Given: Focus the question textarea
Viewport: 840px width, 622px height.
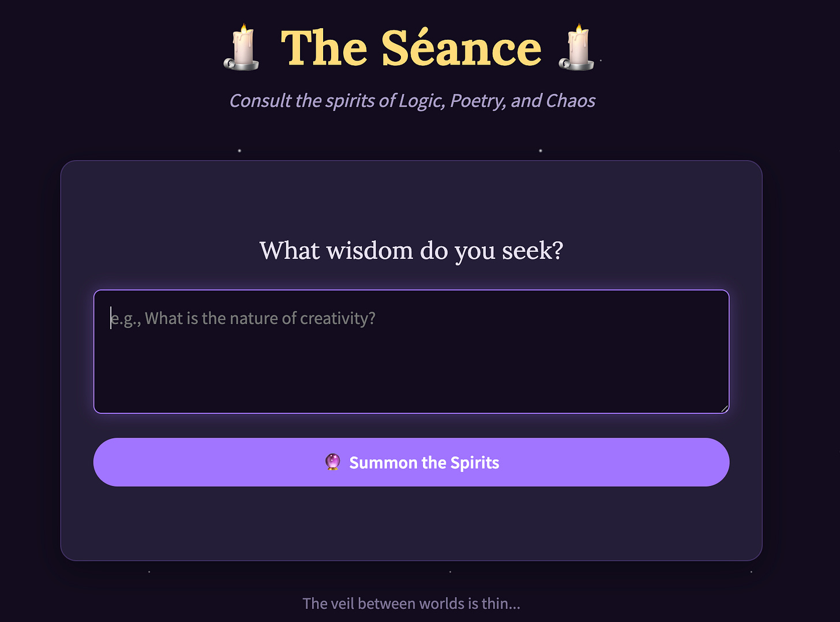Looking at the screenshot, I should pyautogui.click(x=411, y=352).
